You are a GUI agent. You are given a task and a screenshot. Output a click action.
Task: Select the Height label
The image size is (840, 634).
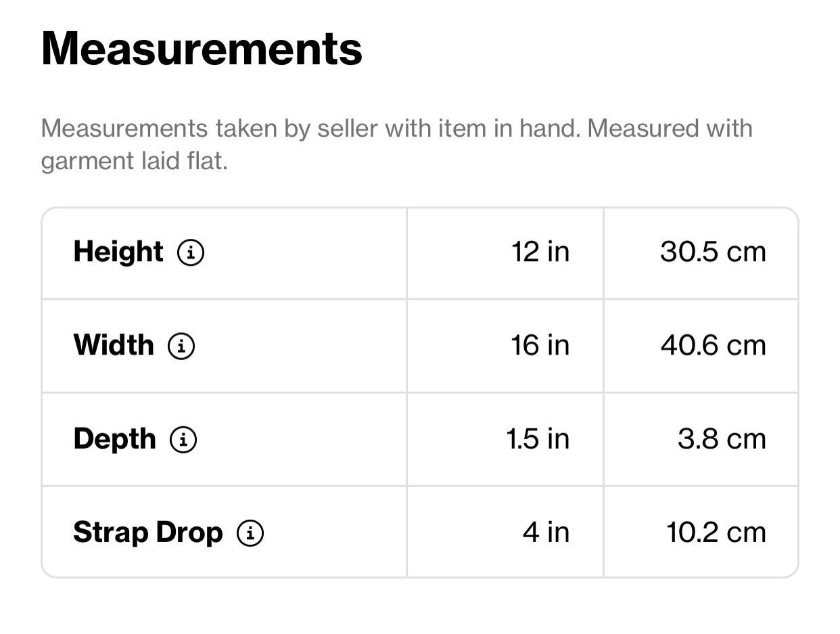pyautogui.click(x=118, y=252)
